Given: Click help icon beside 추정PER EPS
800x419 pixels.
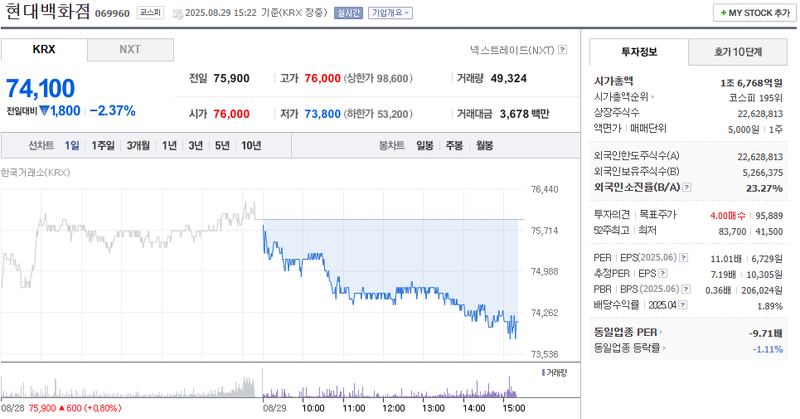Looking at the screenshot, I should pyautogui.click(x=662, y=274).
